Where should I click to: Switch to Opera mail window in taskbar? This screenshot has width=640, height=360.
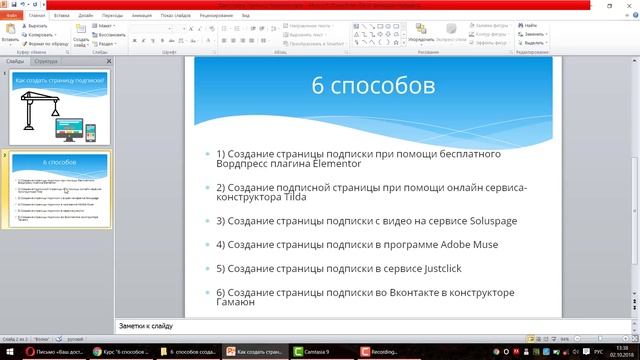click(54, 351)
